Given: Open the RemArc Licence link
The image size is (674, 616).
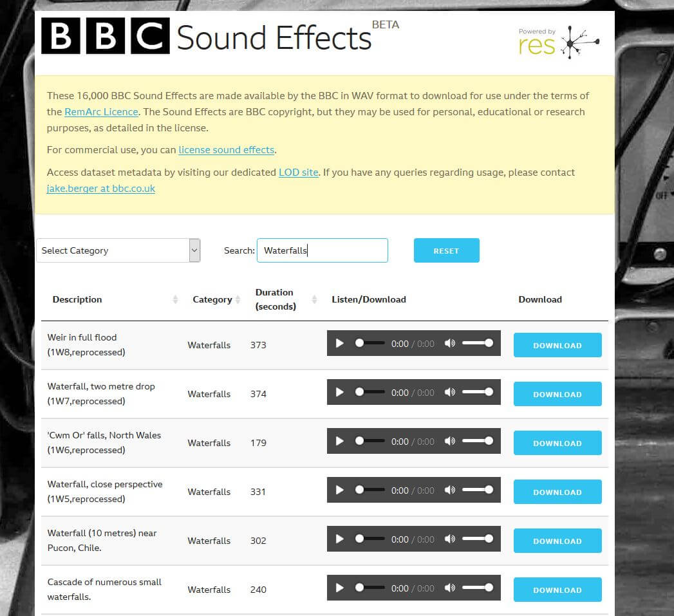Looking at the screenshot, I should 102,112.
